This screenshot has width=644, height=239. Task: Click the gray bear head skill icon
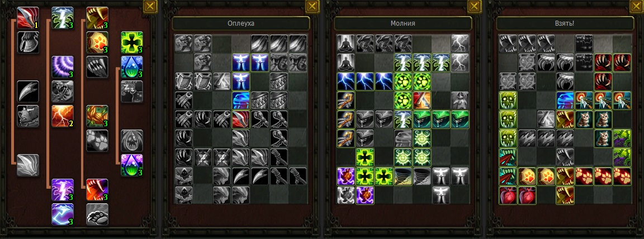pos(28,116)
